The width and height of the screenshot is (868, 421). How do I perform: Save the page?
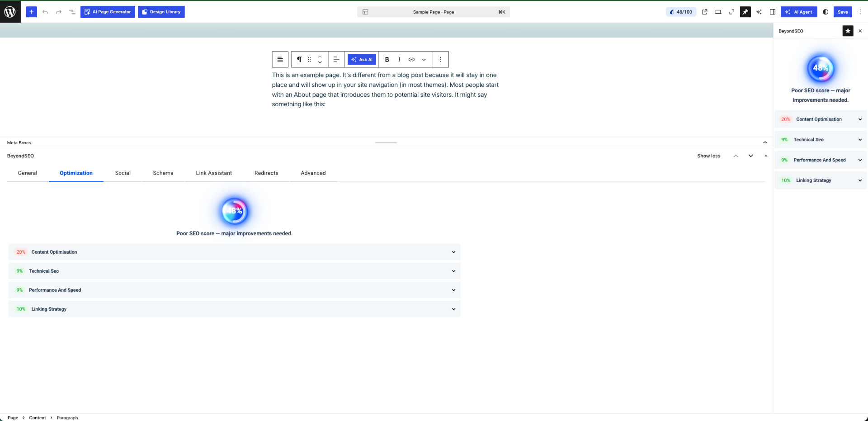(843, 12)
